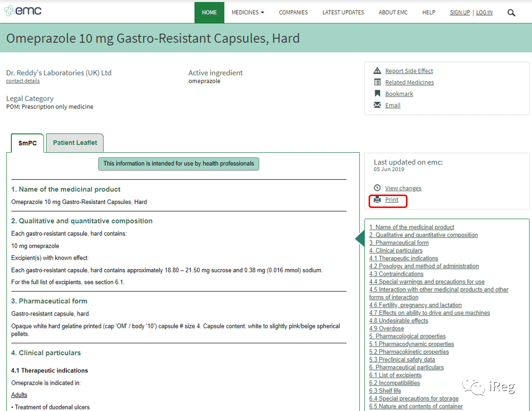Image resolution: width=532 pixels, height=411 pixels.
Task: Open the About EMC menu item
Action: (x=393, y=12)
